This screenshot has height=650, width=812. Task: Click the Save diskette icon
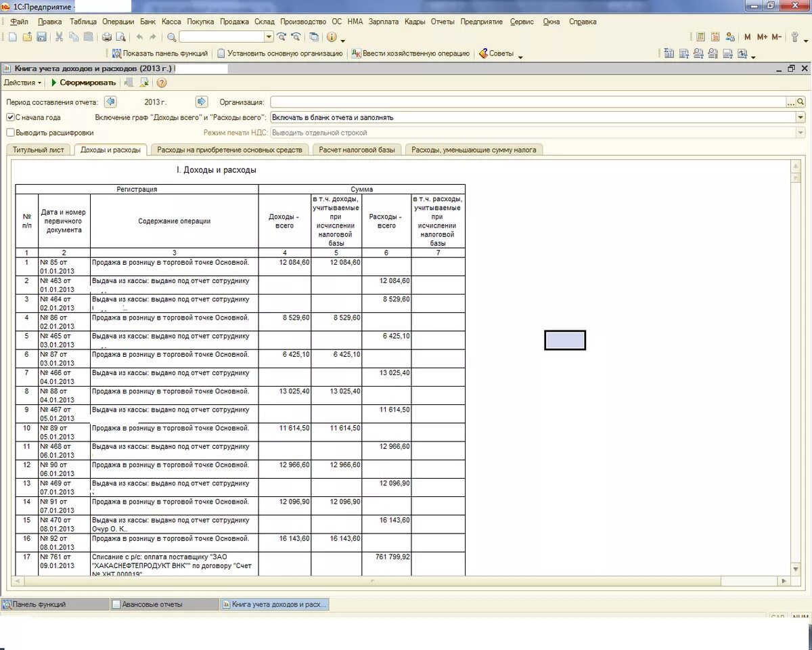(x=41, y=37)
